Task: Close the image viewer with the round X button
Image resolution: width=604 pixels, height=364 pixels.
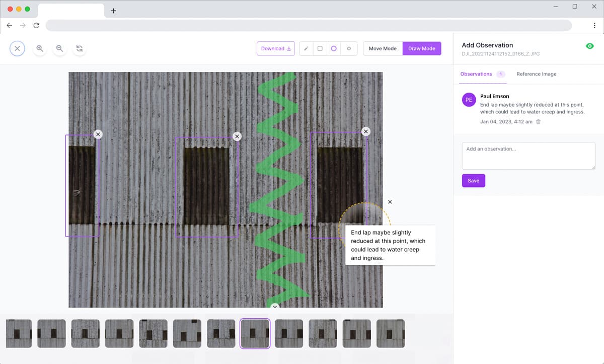Action: (17, 48)
